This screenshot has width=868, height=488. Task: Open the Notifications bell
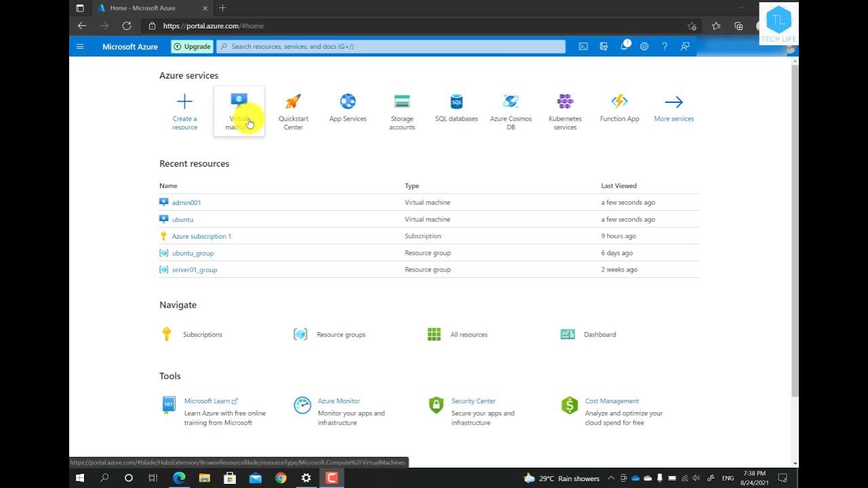click(624, 47)
